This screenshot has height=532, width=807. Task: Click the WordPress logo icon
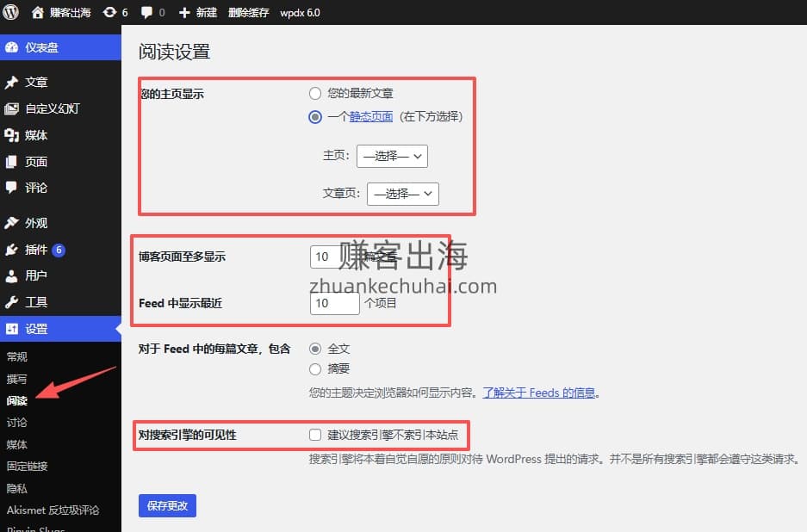point(11,13)
